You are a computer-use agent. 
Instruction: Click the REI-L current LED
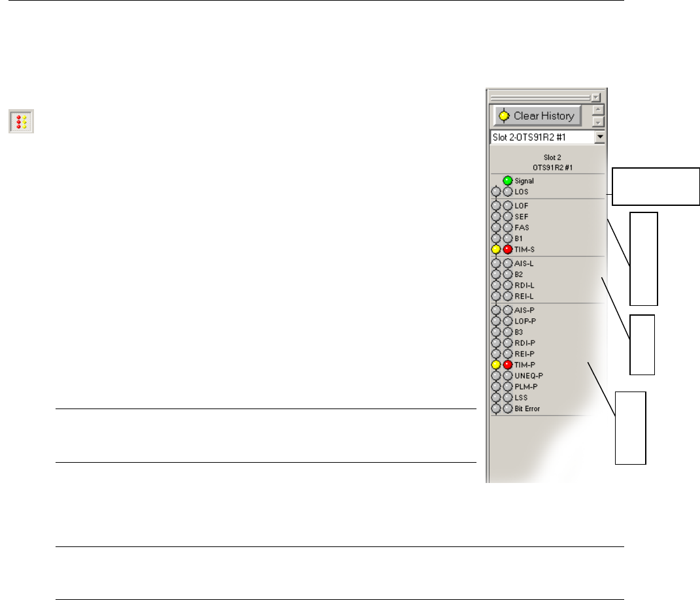(508, 296)
